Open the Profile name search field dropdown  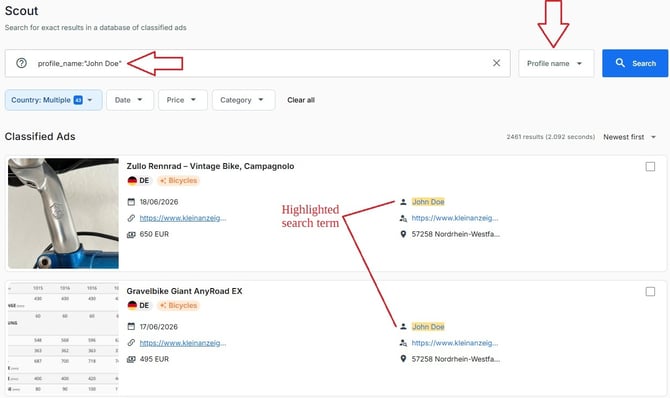[x=556, y=63]
